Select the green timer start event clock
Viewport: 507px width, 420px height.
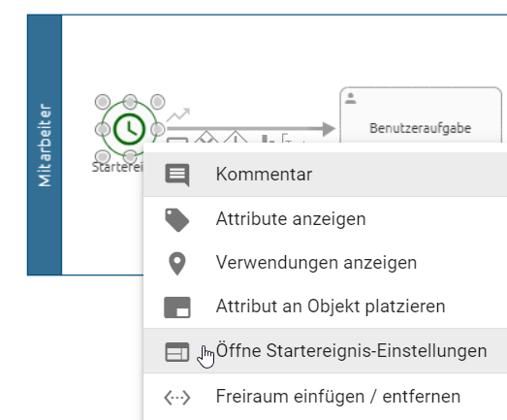(130, 129)
